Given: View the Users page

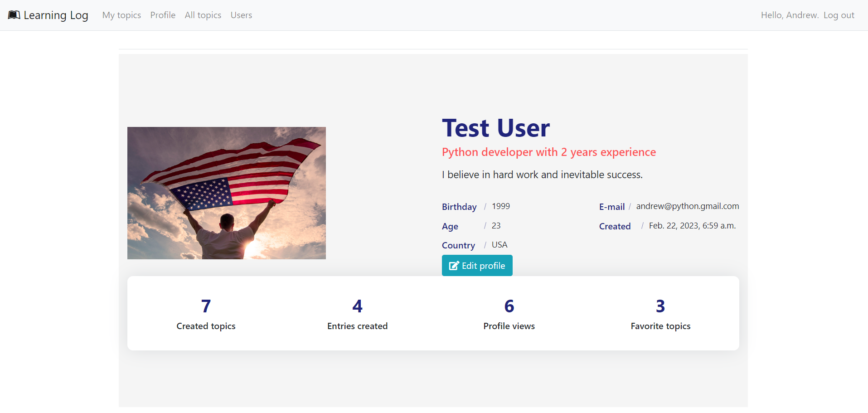Looking at the screenshot, I should (241, 15).
